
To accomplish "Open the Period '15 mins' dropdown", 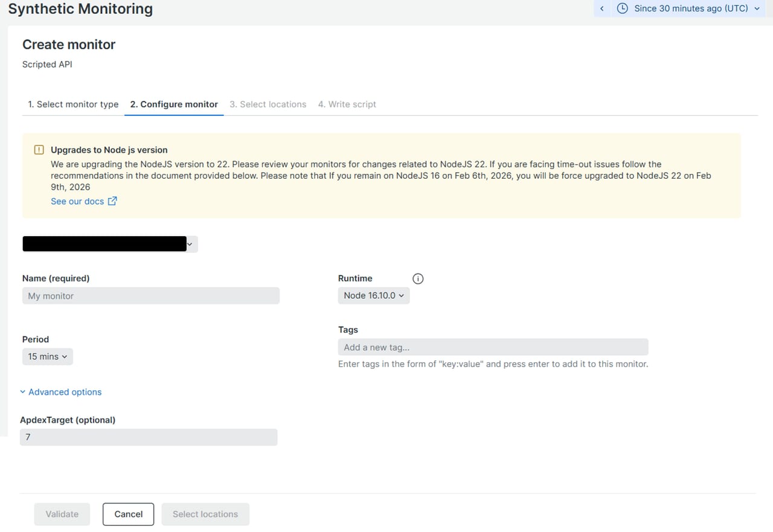I will [x=47, y=357].
